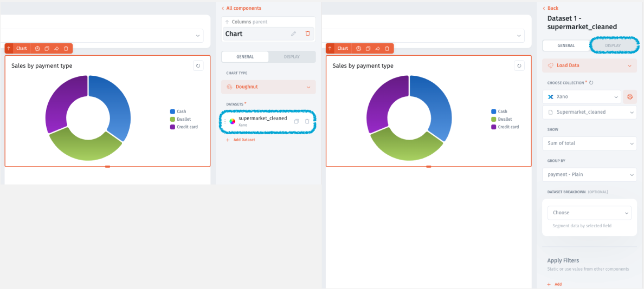Screen dimensions: 644x289
Task: Select General tab under Chart component
Action: (245, 56)
